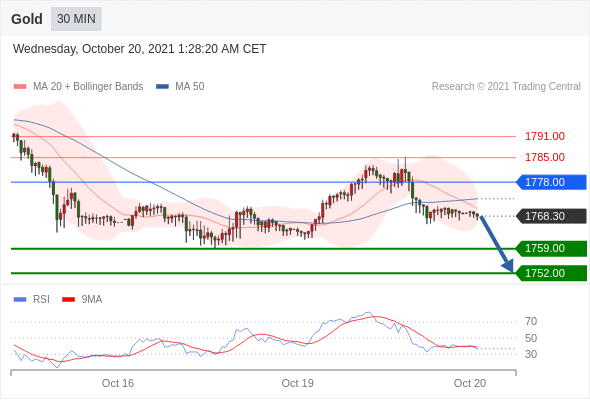This screenshot has width=590, height=400.
Task: Select the 30 MIN timeframe button
Action: click(x=76, y=19)
